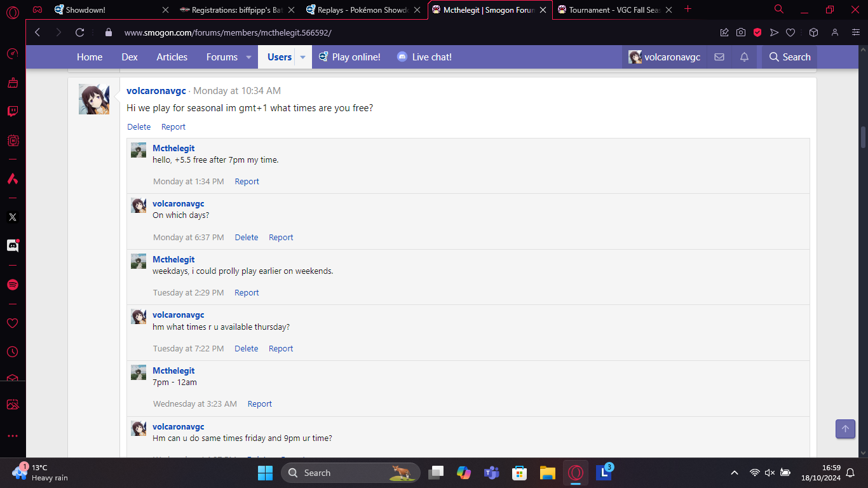The height and width of the screenshot is (488, 868).
Task: Report the "7pm - 12am" comment
Action: pos(259,403)
